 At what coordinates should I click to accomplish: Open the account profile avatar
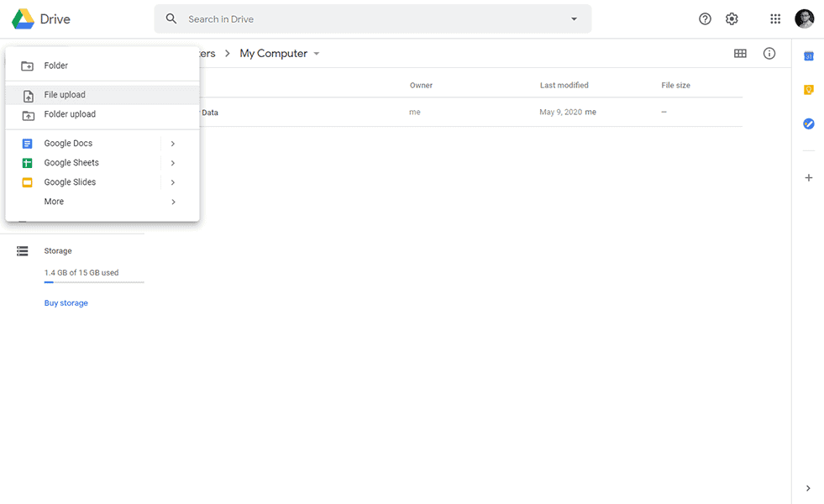coord(804,19)
